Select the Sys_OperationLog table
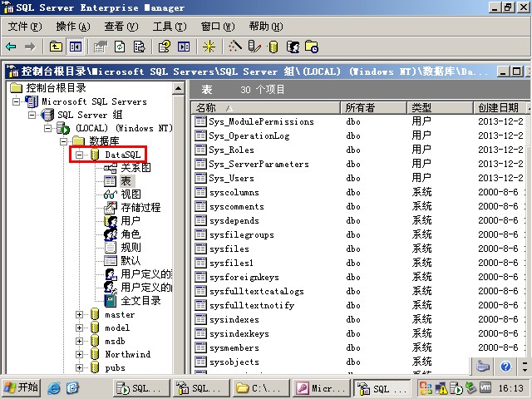 [x=249, y=136]
